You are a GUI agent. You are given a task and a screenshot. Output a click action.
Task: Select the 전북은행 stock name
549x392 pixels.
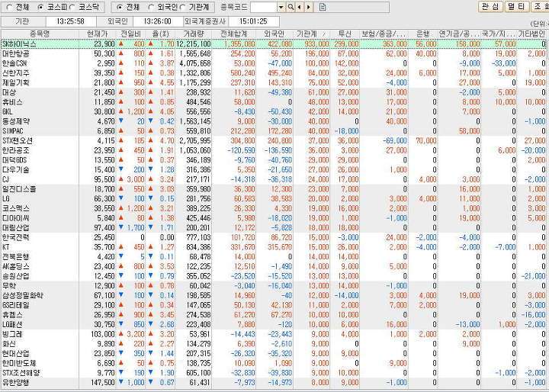coord(16,256)
